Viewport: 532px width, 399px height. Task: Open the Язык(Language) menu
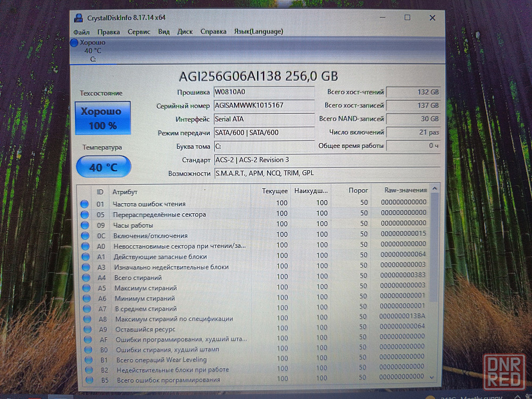259,31
